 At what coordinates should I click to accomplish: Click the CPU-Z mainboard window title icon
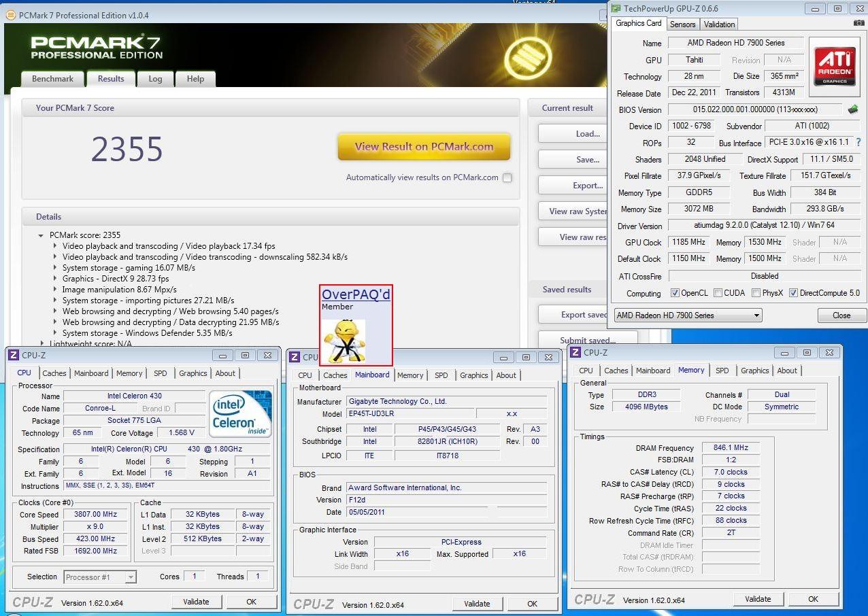pos(295,357)
